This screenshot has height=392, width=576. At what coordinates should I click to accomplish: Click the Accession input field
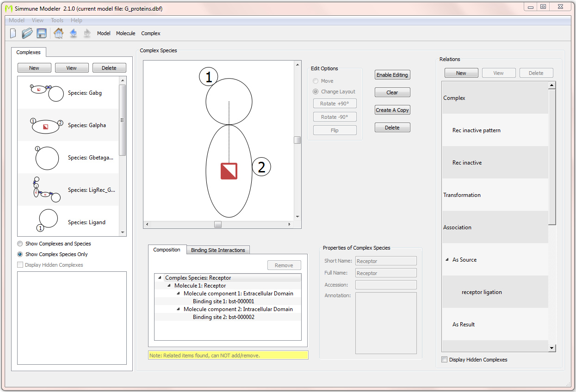pyautogui.click(x=386, y=285)
